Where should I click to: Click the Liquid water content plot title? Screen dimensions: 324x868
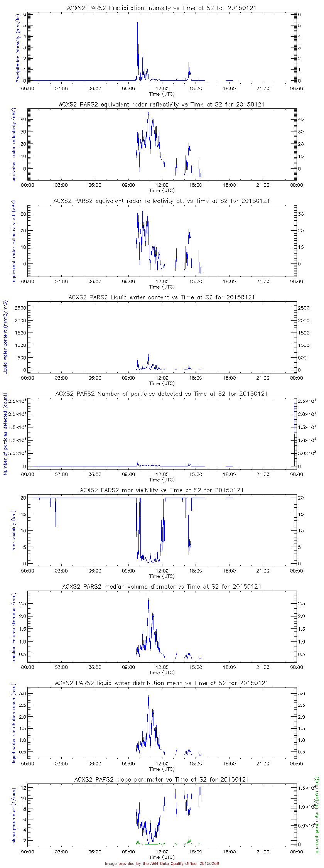[x=162, y=297]
